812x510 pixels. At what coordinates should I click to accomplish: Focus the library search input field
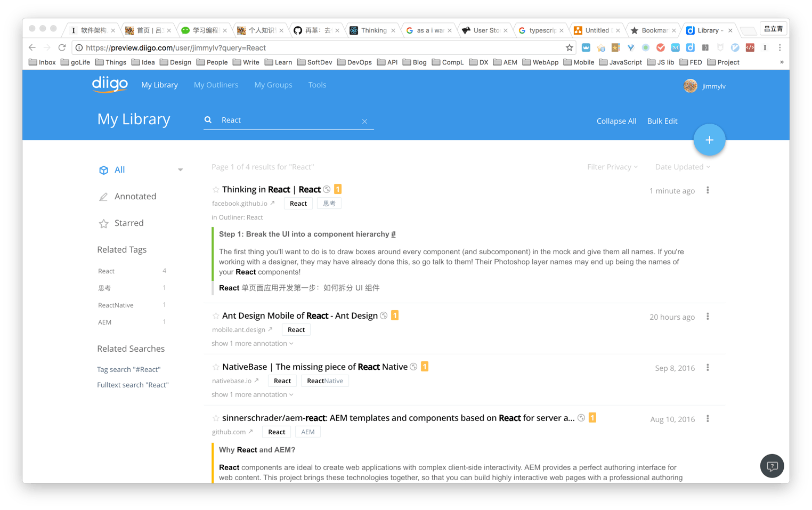point(288,120)
